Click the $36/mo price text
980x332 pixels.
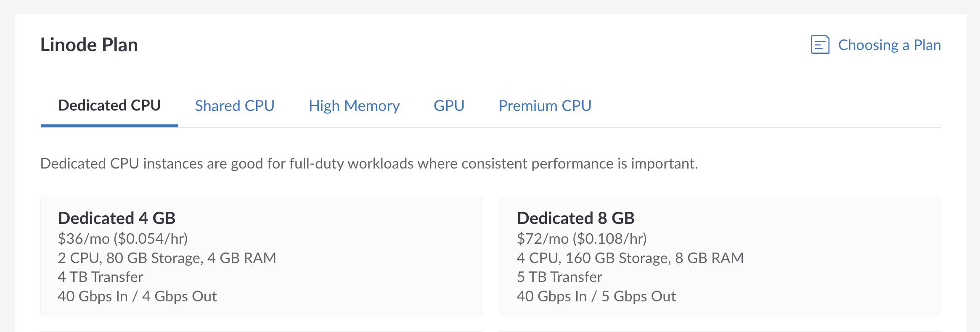point(124,240)
